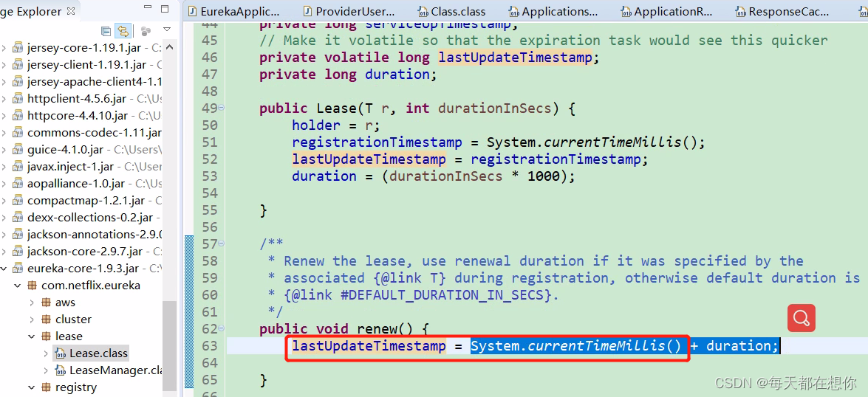
Task: Fold the renew method at line 62
Action: tap(222, 328)
